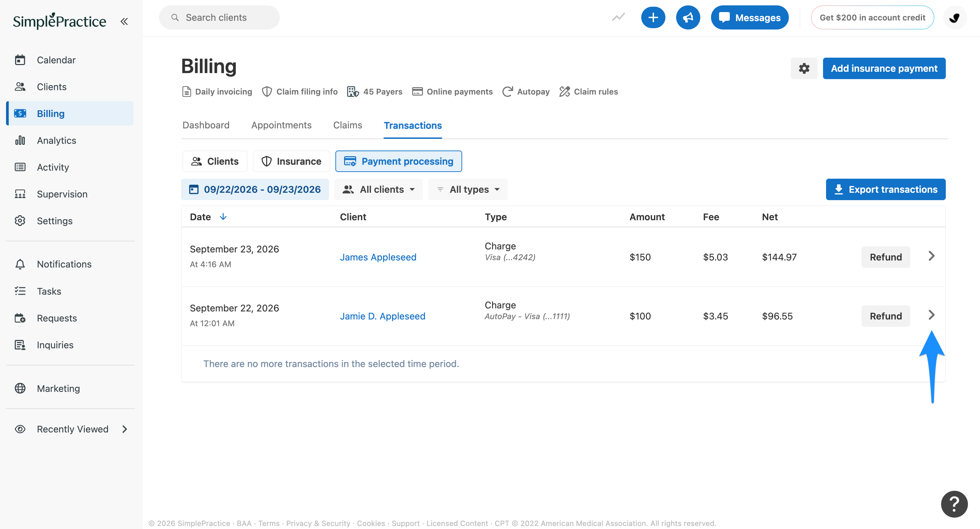
Task: Select the Payment processing filter
Action: [x=399, y=161]
